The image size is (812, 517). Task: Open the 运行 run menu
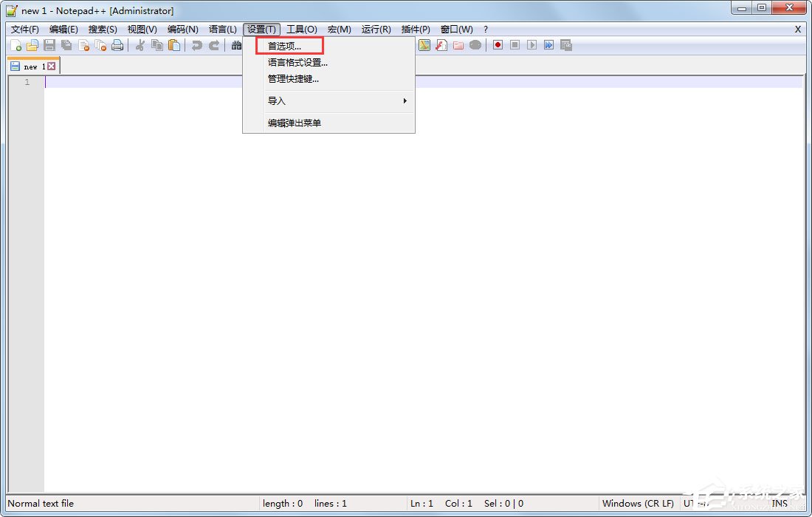click(x=375, y=30)
